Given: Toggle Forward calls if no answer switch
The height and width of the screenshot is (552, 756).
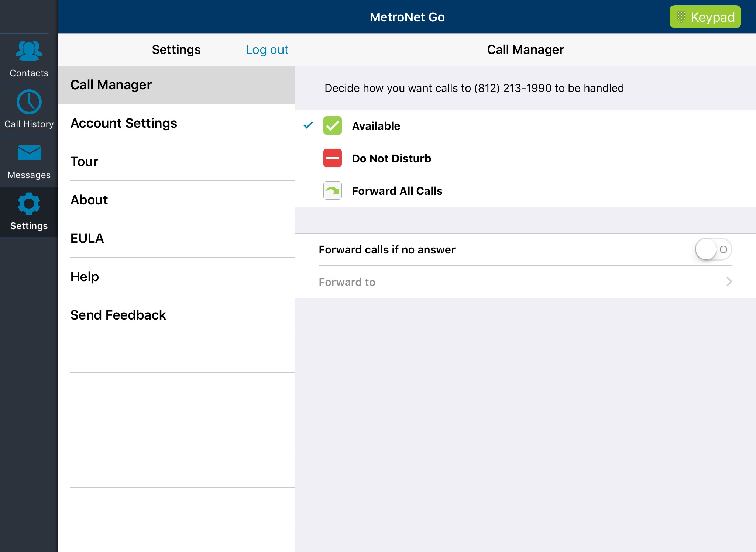Looking at the screenshot, I should click(x=713, y=249).
